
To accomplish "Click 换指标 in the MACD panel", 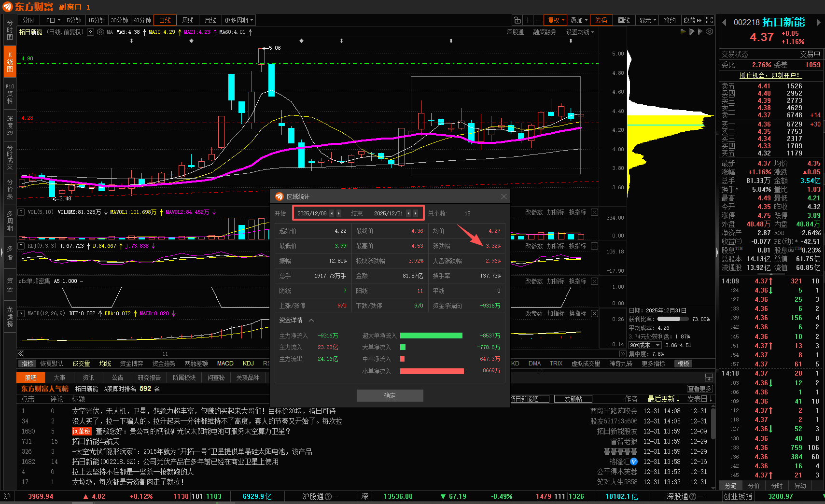I will [577, 314].
